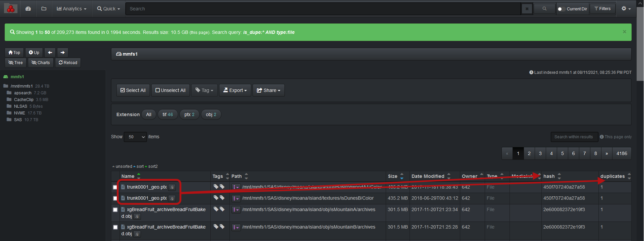The width and height of the screenshot is (644, 241).
Task: Open the file search folder icon in navbar
Action: coord(44,9)
